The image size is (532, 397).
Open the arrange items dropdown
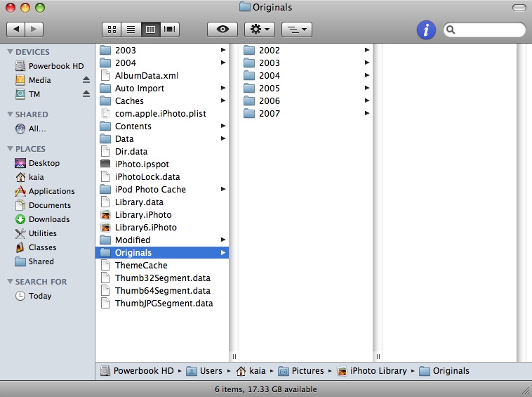pos(297,30)
